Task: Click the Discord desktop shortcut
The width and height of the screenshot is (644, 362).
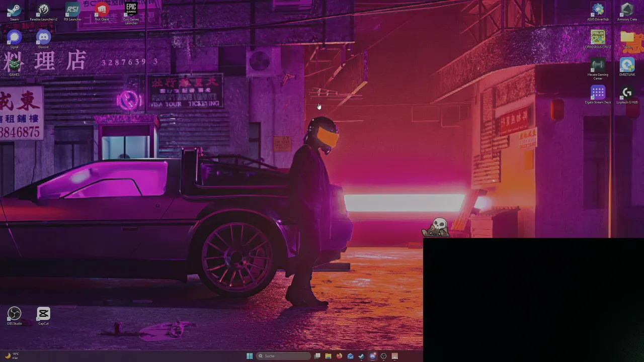Action: (x=43, y=39)
